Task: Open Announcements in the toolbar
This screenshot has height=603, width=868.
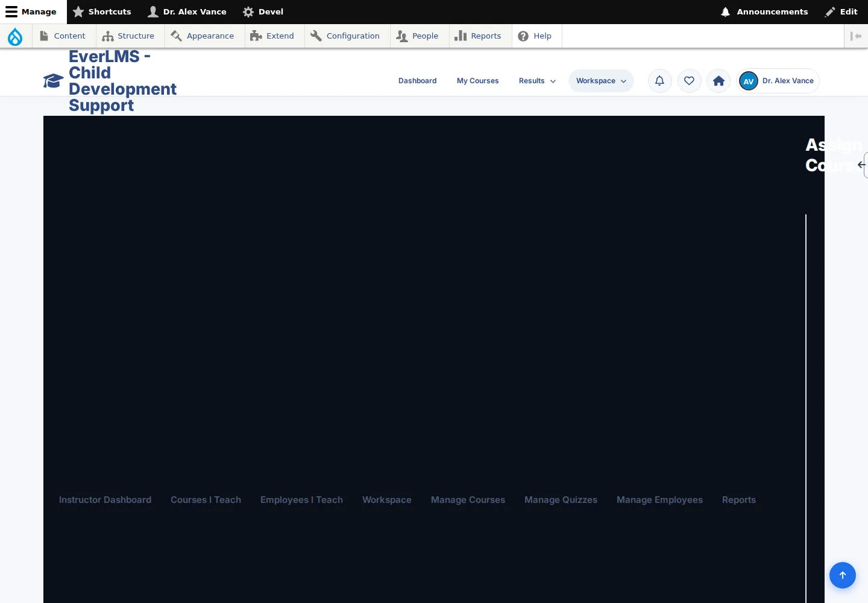Action: pos(764,12)
